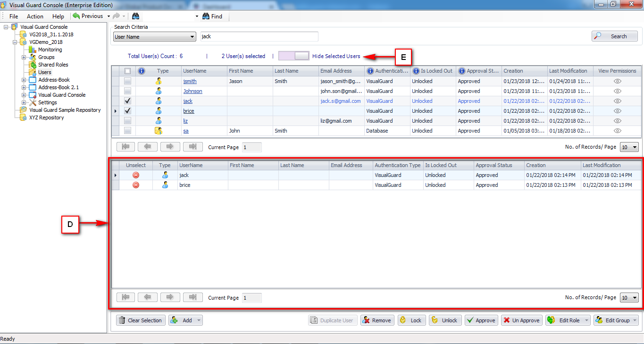Click the Users folder icon in tree

[x=33, y=72]
